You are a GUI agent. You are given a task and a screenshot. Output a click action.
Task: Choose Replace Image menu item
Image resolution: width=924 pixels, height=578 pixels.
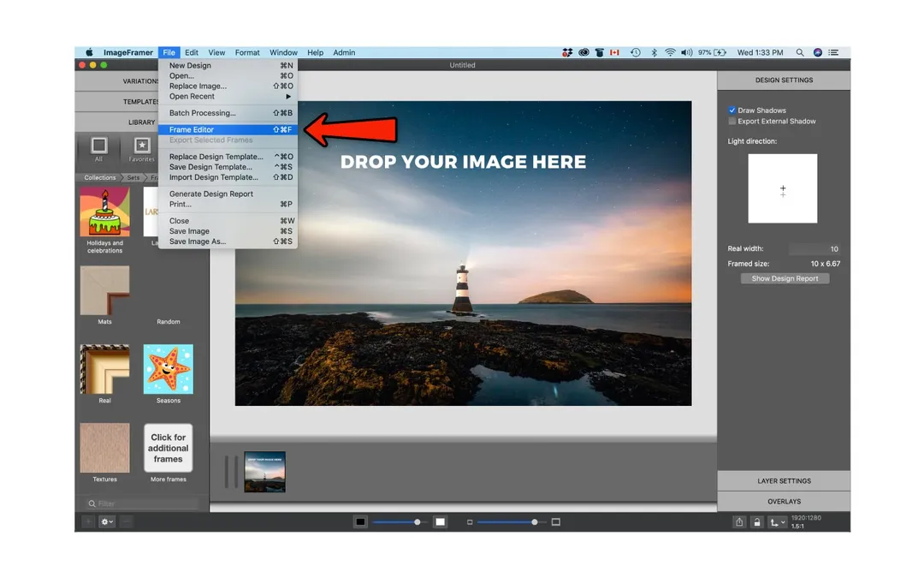[228, 86]
